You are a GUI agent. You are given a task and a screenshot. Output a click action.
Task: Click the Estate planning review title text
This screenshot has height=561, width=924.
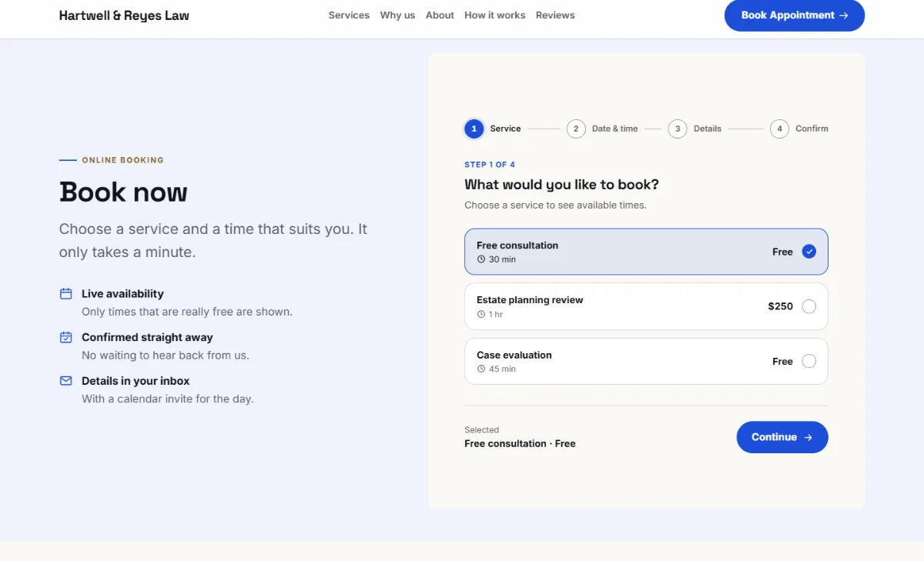point(530,300)
